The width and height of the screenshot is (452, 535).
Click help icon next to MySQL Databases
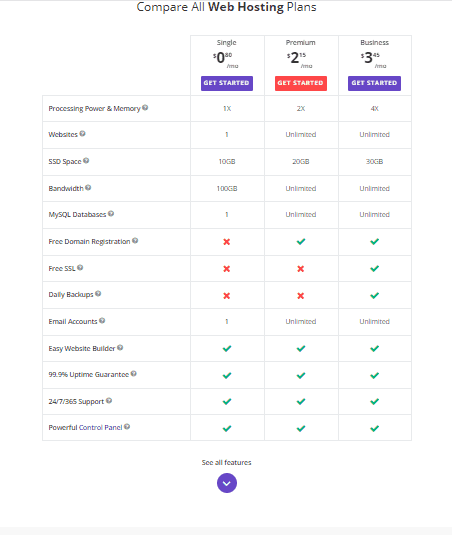[x=111, y=214]
